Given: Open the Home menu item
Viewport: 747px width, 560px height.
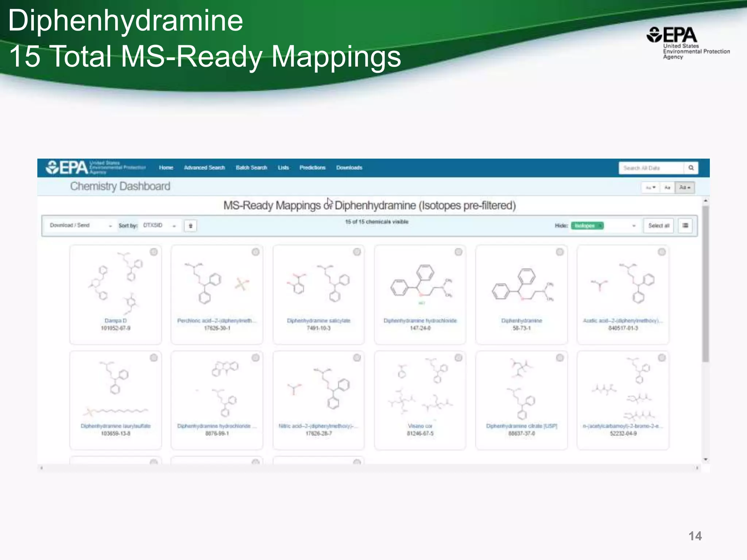Looking at the screenshot, I should [x=166, y=168].
